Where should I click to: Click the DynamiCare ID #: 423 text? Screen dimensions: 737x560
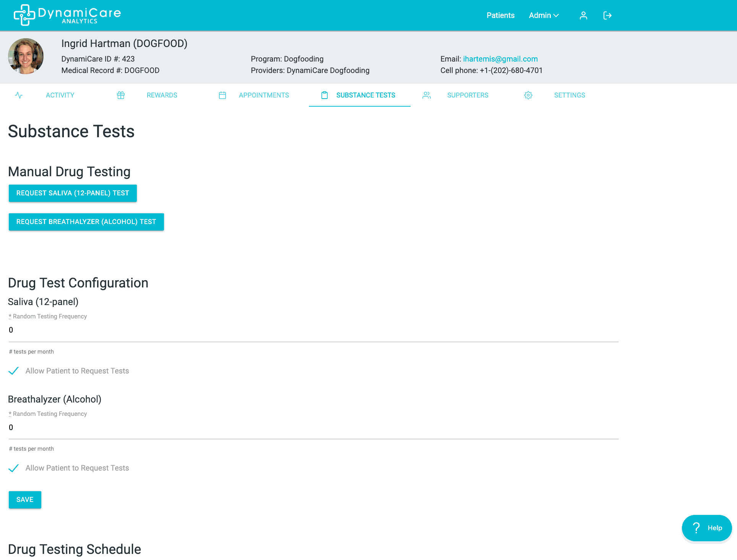pyautogui.click(x=98, y=59)
